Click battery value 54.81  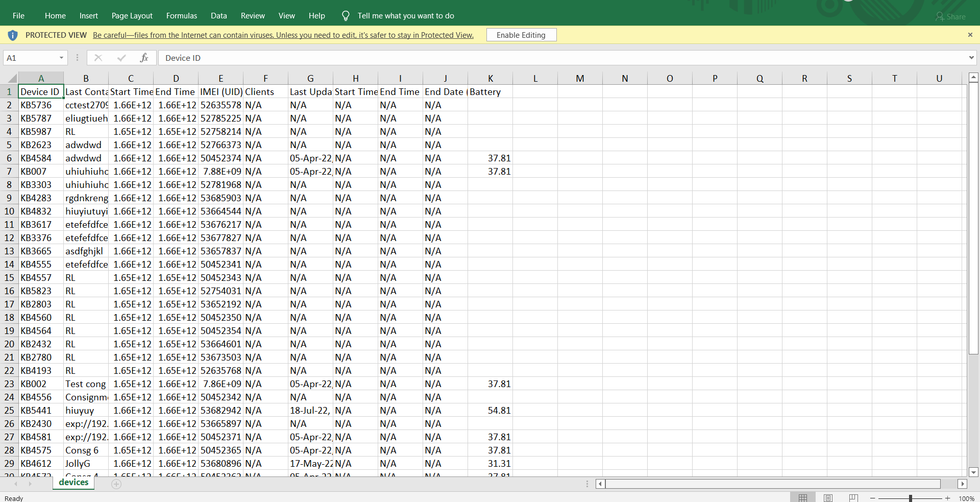[x=490, y=411]
